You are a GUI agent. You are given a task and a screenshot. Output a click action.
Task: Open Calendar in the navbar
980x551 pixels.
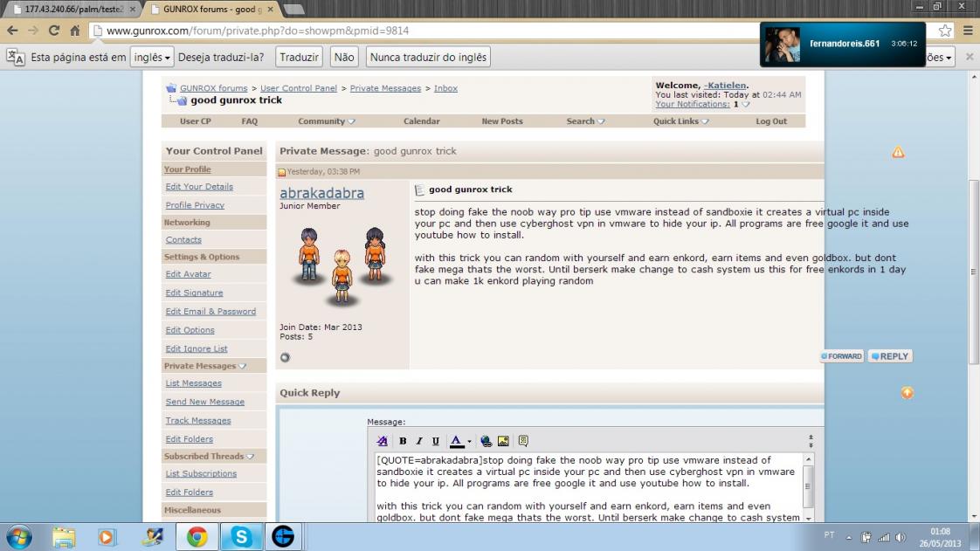pos(421,121)
